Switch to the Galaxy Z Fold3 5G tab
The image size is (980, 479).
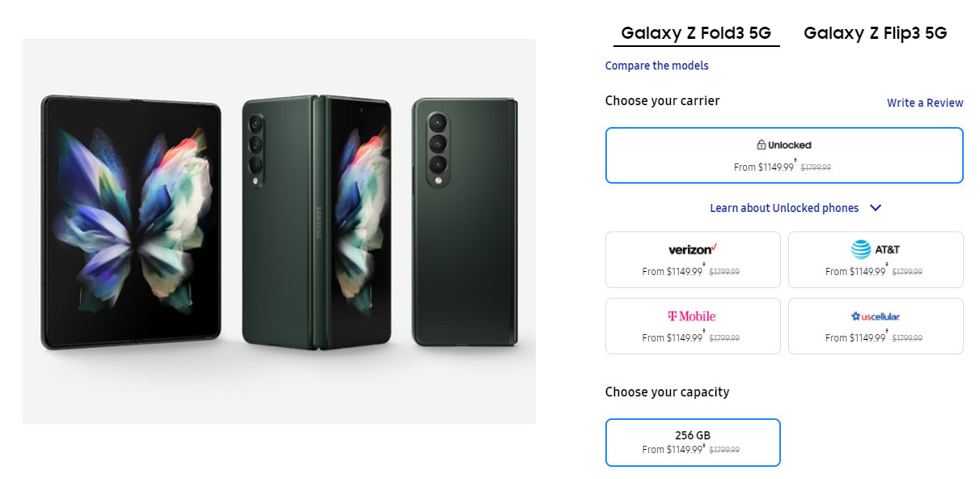(x=696, y=33)
